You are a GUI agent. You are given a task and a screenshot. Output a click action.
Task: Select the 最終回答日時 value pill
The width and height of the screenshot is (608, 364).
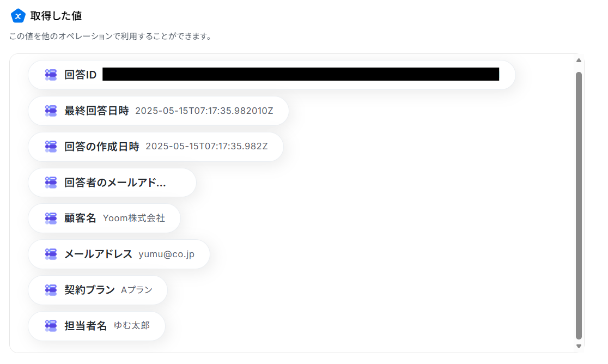(159, 111)
